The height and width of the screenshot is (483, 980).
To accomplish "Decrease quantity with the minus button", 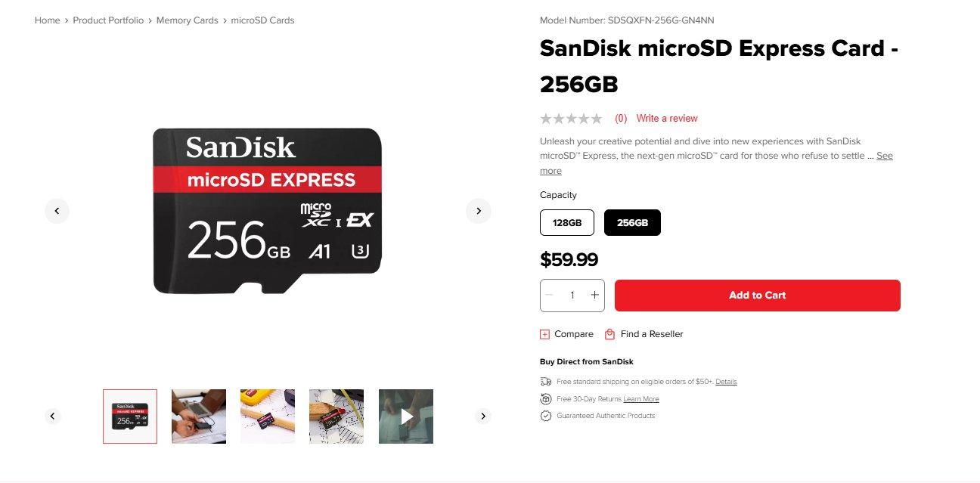I will 550,295.
